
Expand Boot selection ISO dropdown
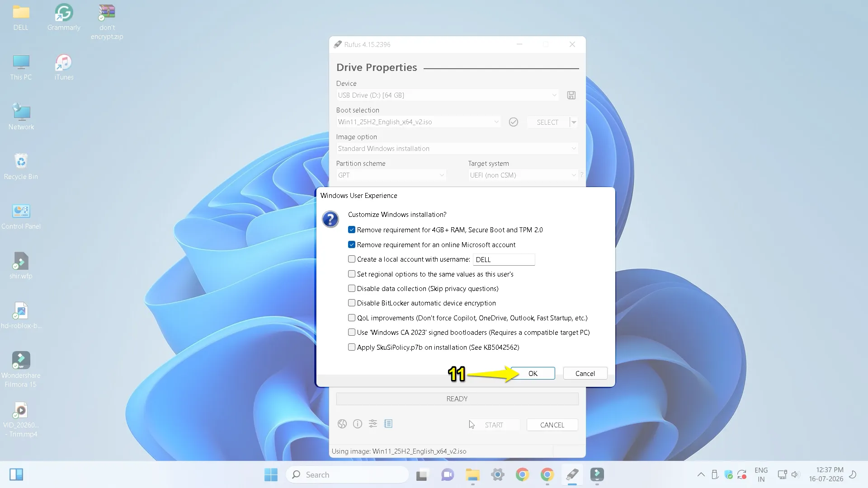(419, 122)
